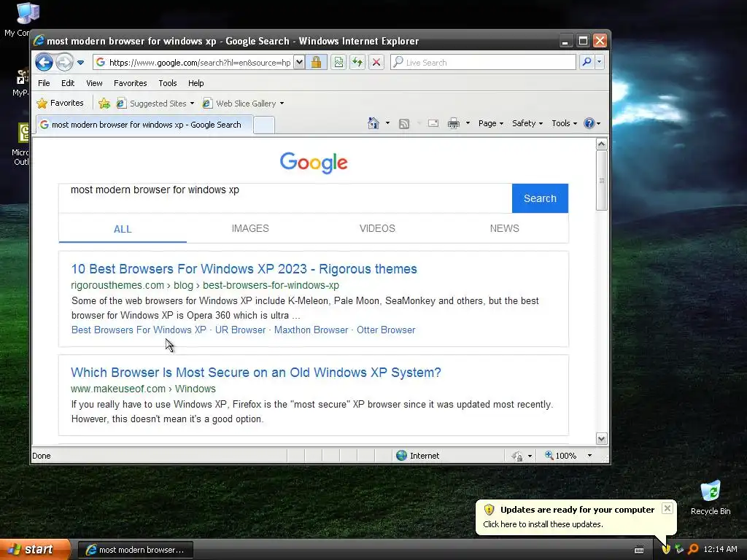Open the Otter Browser sublink
Viewport: 747px width, 560px height.
click(x=386, y=330)
